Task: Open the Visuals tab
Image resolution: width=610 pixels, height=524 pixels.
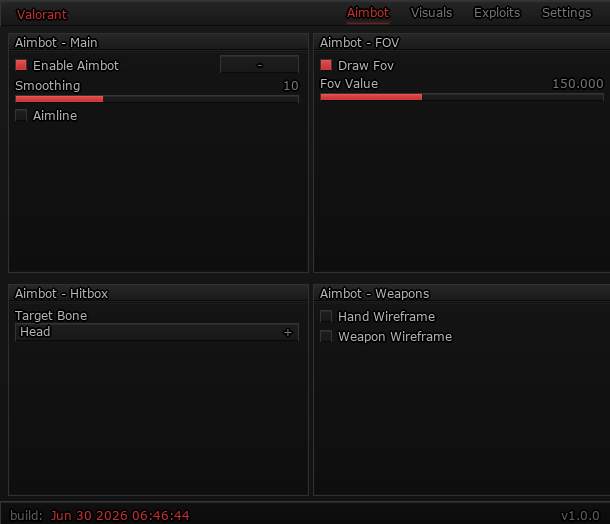Action: (431, 13)
